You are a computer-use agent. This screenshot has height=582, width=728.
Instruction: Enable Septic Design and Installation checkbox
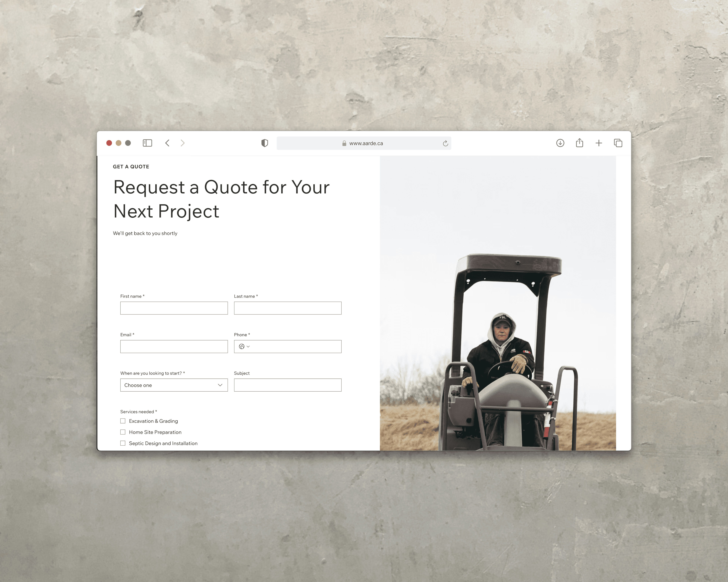(123, 443)
